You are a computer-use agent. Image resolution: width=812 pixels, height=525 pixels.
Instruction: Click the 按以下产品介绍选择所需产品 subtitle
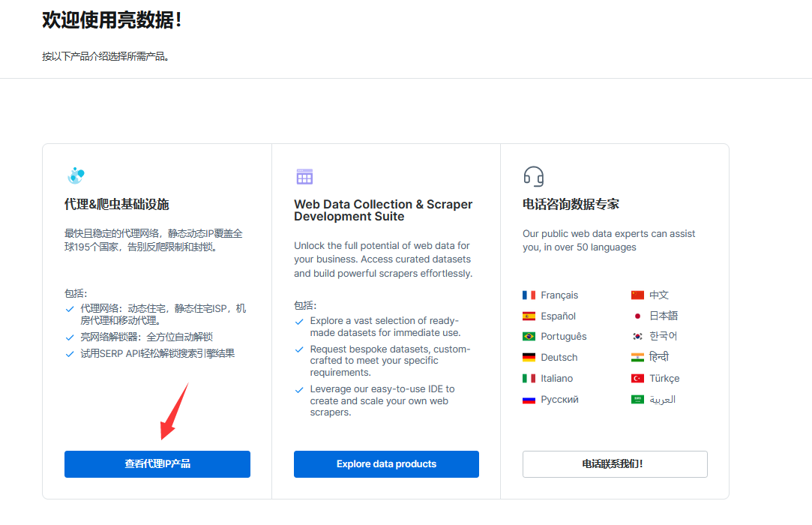pos(105,56)
